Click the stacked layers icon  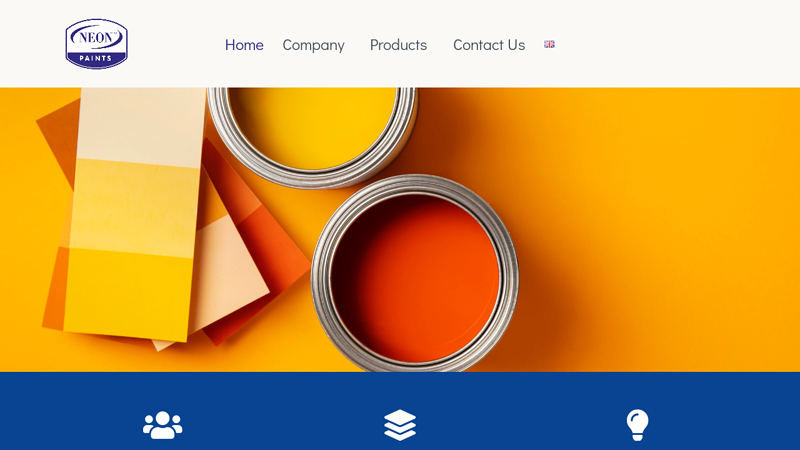400,424
